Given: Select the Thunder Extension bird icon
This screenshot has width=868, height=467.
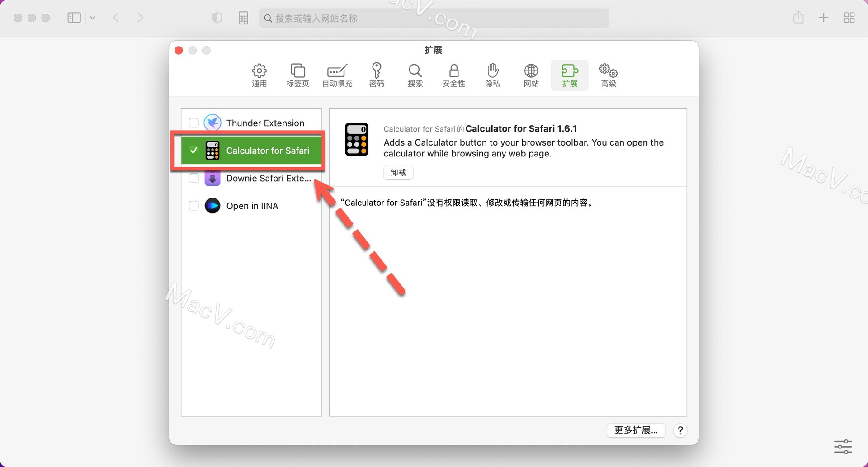Looking at the screenshot, I should pyautogui.click(x=212, y=123).
